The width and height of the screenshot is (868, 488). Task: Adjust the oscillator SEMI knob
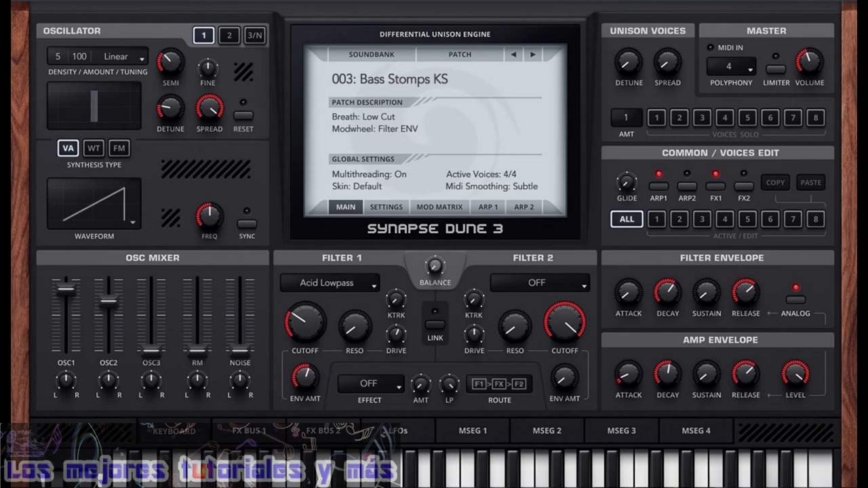coord(170,62)
